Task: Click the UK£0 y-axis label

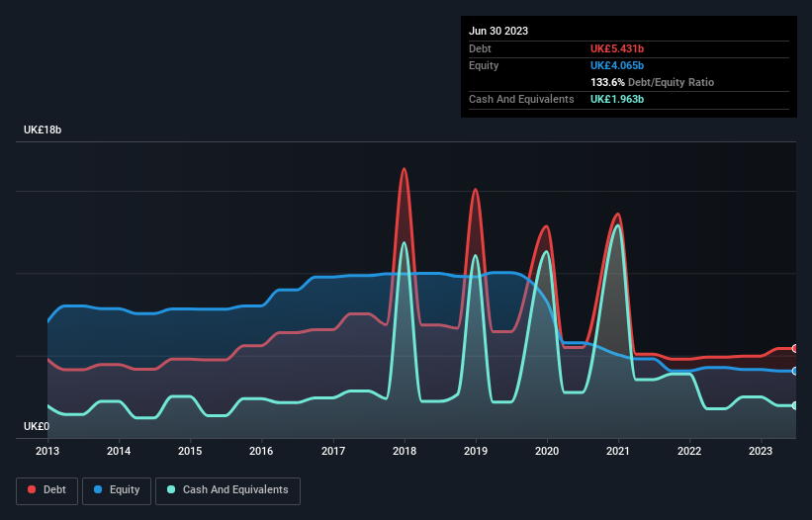Action: (37, 426)
